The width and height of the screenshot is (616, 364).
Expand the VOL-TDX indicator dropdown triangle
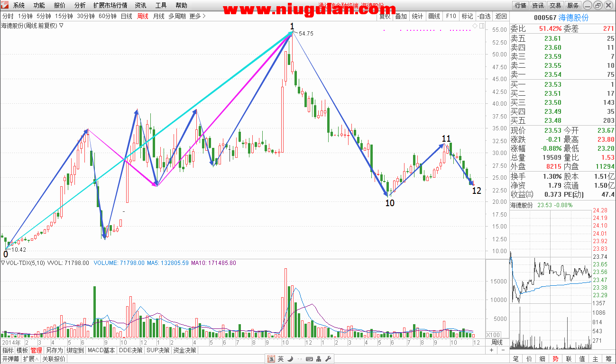(3, 263)
